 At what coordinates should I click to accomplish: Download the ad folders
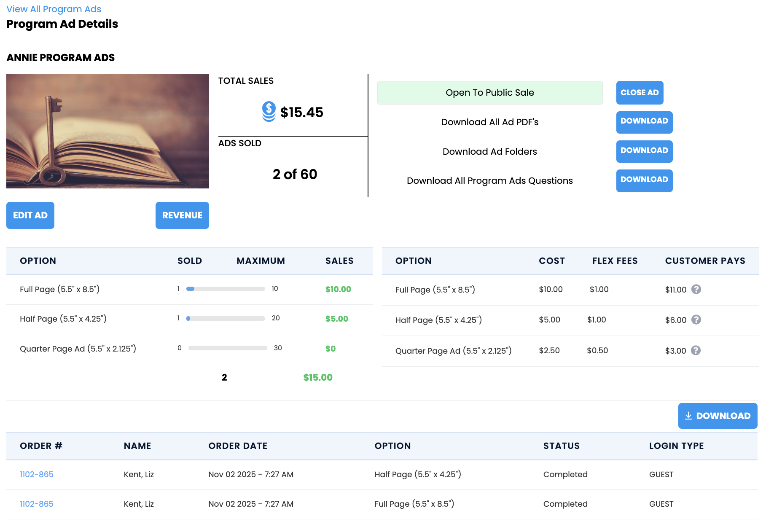(x=644, y=151)
